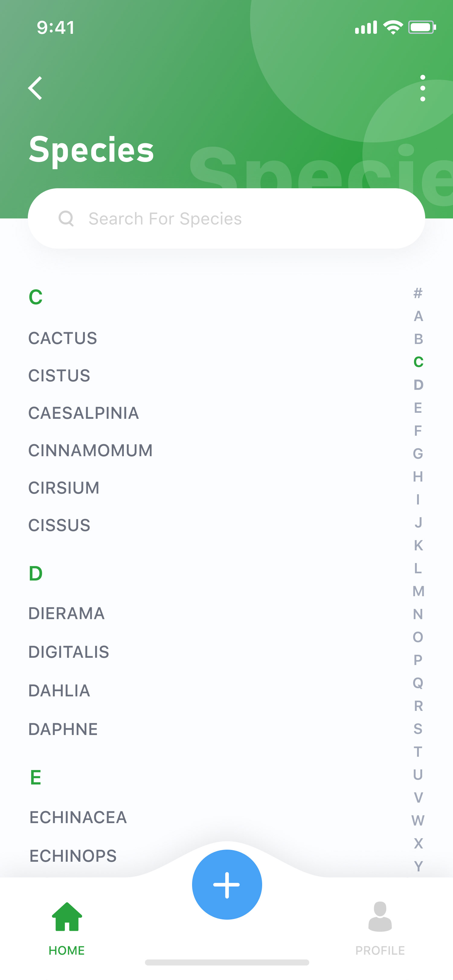Jump to letter G in alphabet index

pos(418,453)
